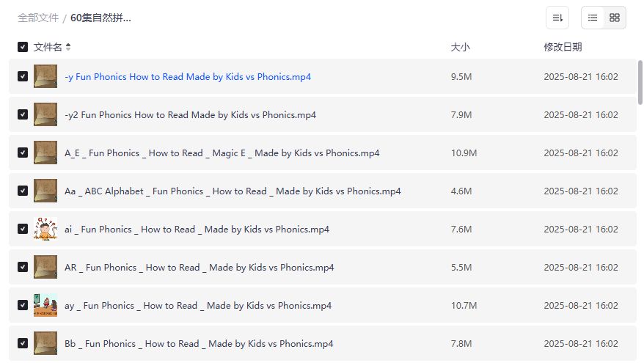Uncheck the A_E Magic E file checkbox

click(x=23, y=153)
